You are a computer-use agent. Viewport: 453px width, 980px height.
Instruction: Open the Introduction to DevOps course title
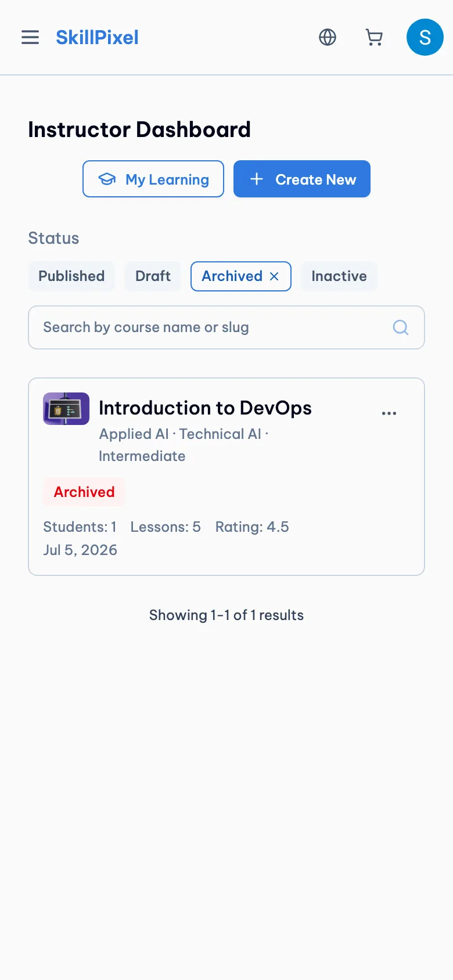pos(205,408)
